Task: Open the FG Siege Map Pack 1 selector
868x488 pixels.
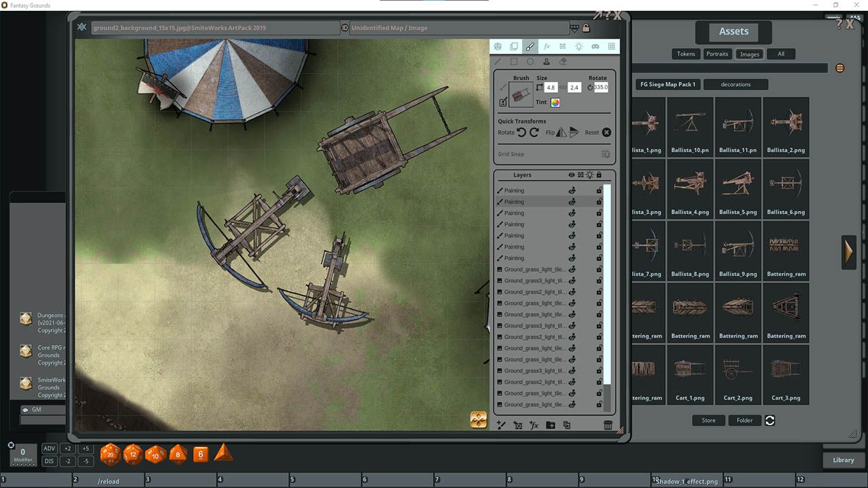Action: [x=667, y=85]
